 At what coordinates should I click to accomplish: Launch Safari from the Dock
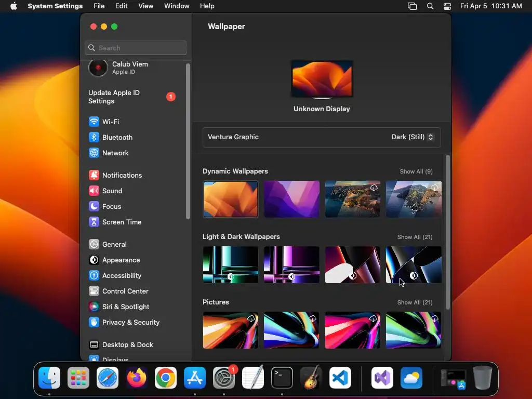[108, 378]
